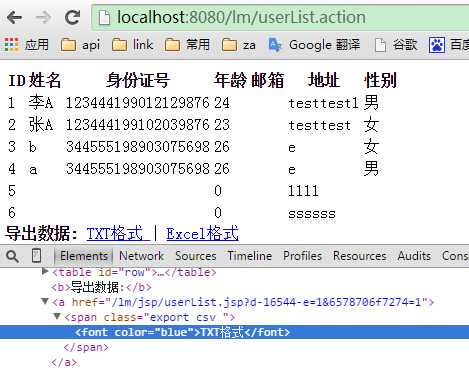Switch to the Elements tab

click(x=84, y=256)
